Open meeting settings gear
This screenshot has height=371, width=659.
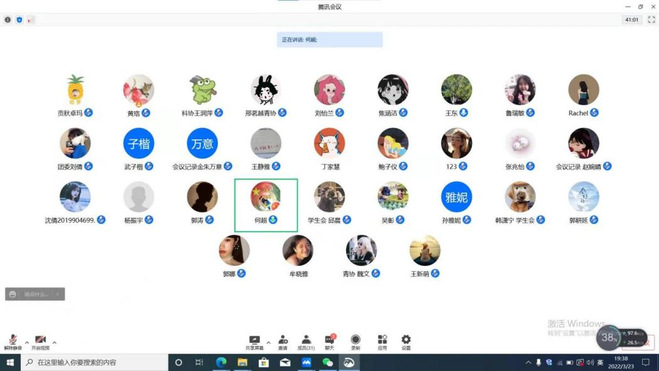click(x=406, y=342)
